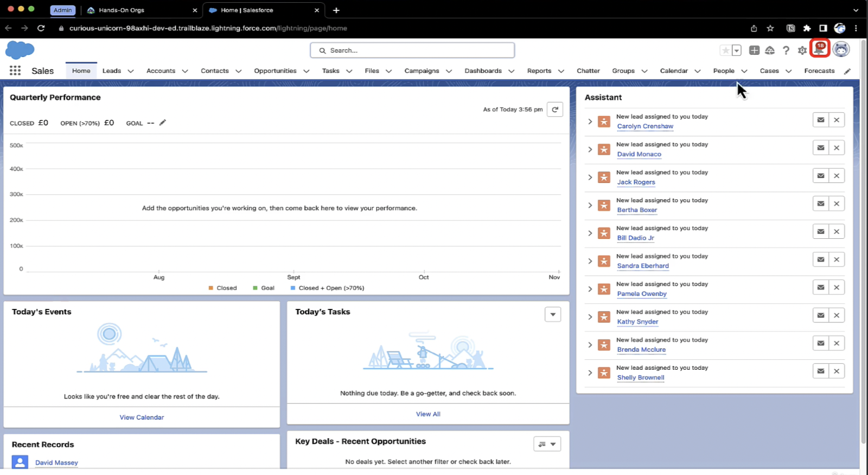Close the Hands-On Orgs browser tab

tap(195, 10)
